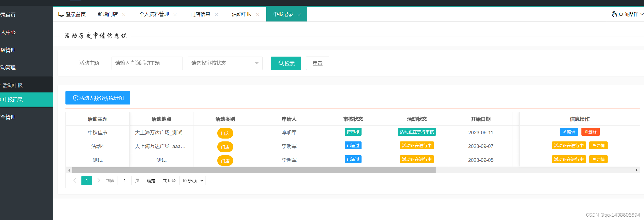Open 登录首页 in the sidebar

tap(26, 15)
